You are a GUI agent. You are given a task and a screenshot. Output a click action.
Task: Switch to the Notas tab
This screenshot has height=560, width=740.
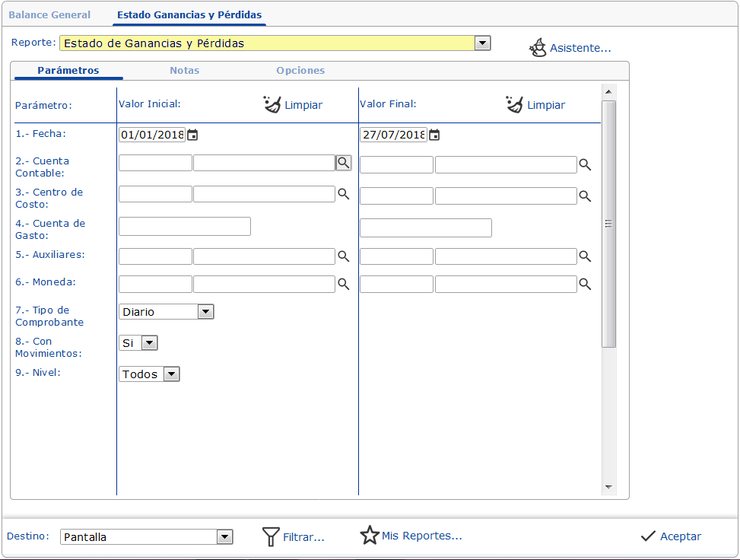click(x=185, y=70)
